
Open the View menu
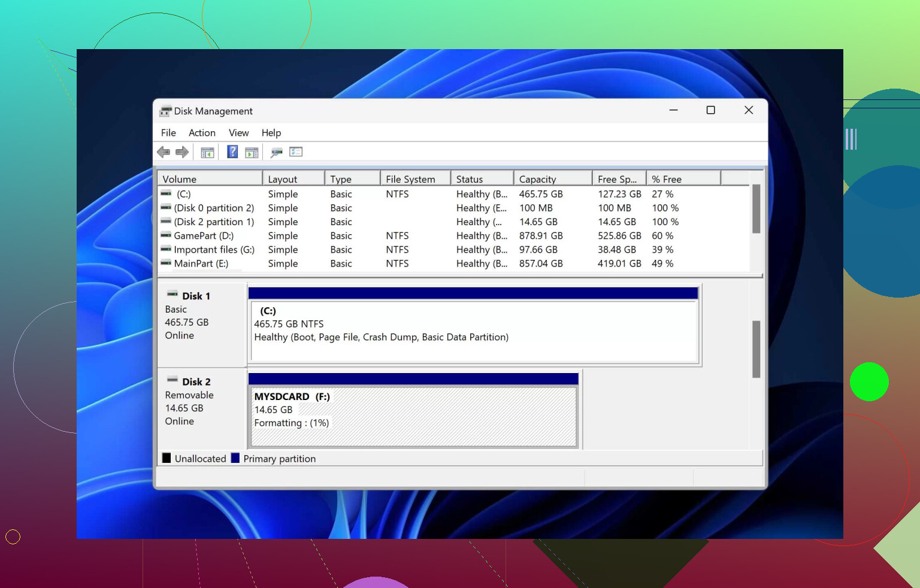[238, 133]
